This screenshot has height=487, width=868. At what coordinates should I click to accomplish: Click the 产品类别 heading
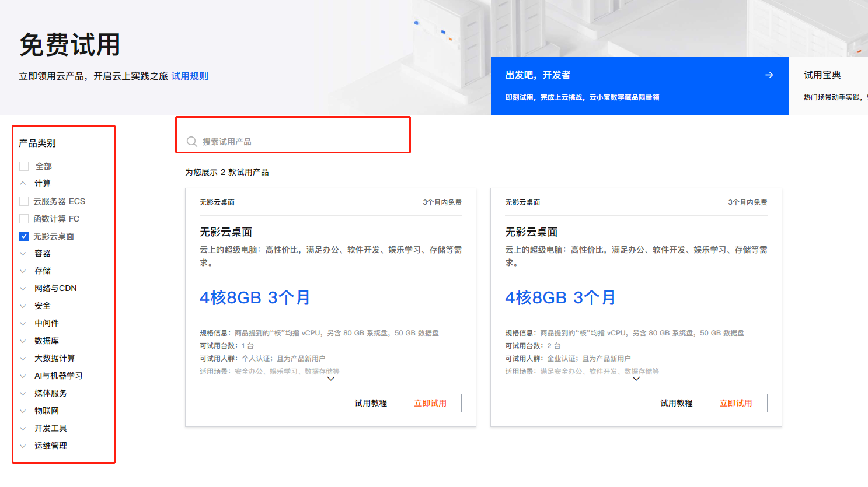click(37, 143)
